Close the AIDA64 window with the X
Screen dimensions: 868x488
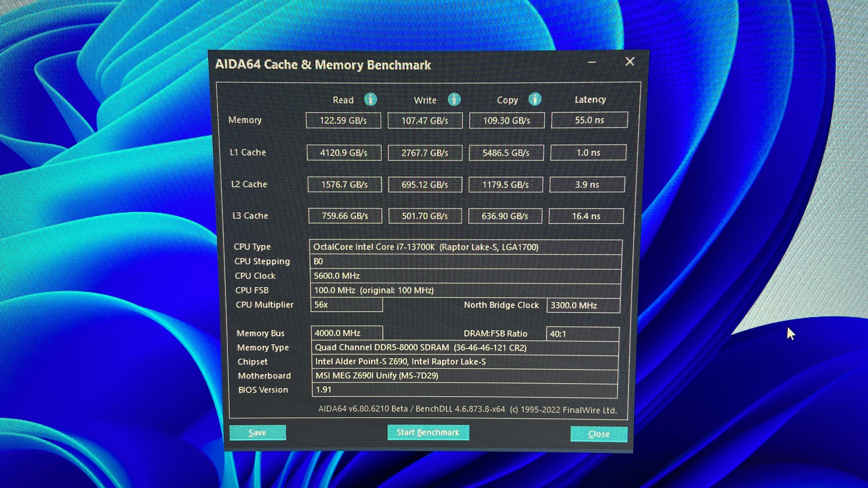(630, 61)
